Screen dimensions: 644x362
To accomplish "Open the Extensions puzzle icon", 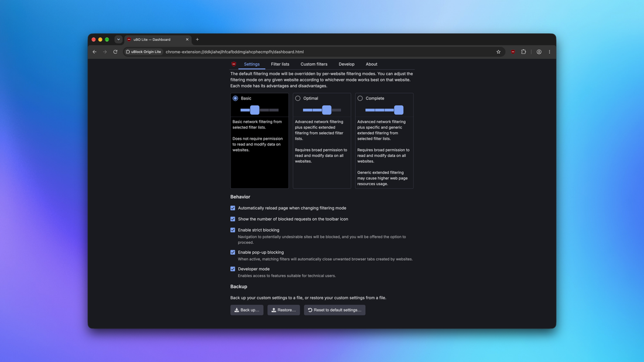I will (x=523, y=51).
